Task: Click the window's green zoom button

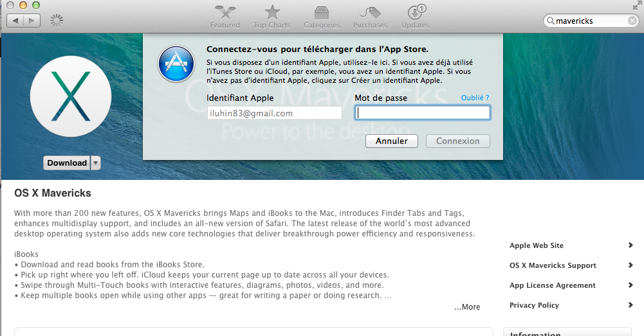Action: [x=36, y=5]
